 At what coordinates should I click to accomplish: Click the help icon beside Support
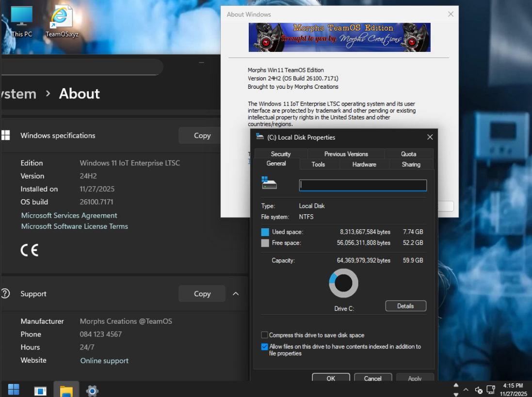pos(5,293)
